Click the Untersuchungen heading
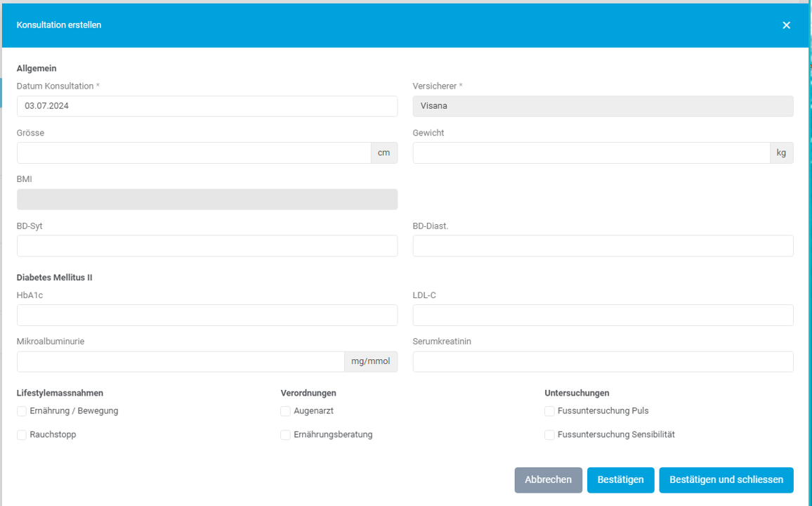 pos(577,393)
